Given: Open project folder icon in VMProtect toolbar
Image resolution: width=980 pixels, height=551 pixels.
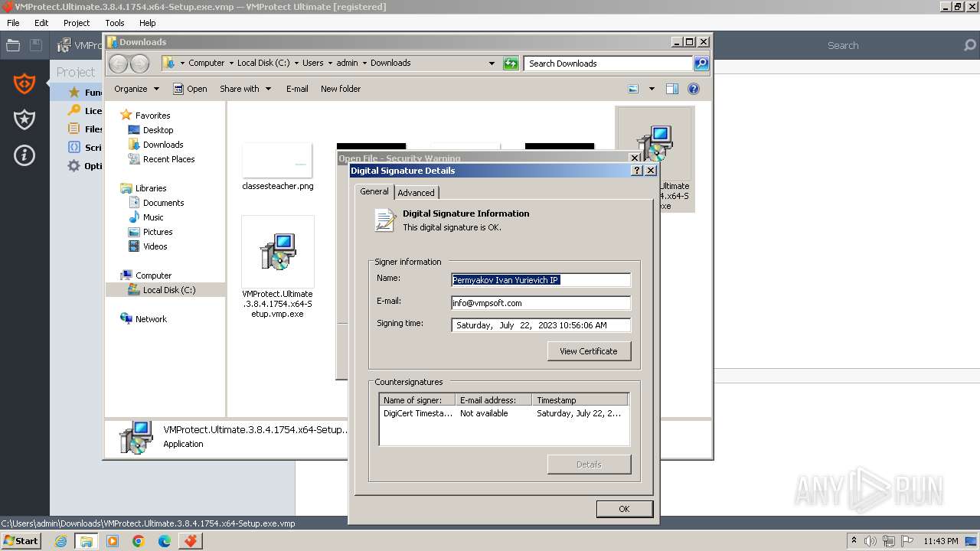Looking at the screenshot, I should pyautogui.click(x=13, y=45).
